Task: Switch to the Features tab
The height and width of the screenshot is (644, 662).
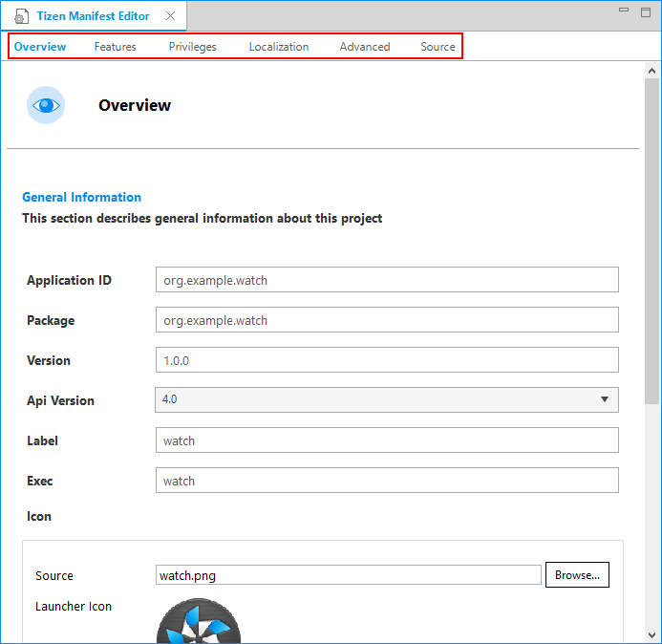Action: (x=115, y=47)
